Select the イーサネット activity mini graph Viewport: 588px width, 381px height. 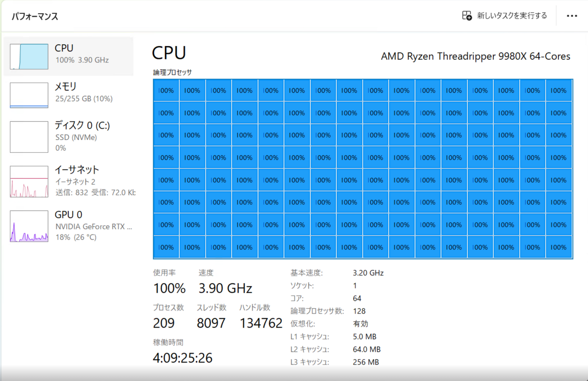click(x=29, y=181)
